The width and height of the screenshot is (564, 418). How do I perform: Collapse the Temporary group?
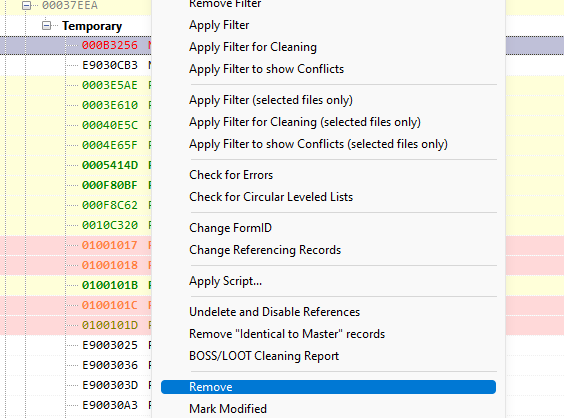click(x=46, y=26)
